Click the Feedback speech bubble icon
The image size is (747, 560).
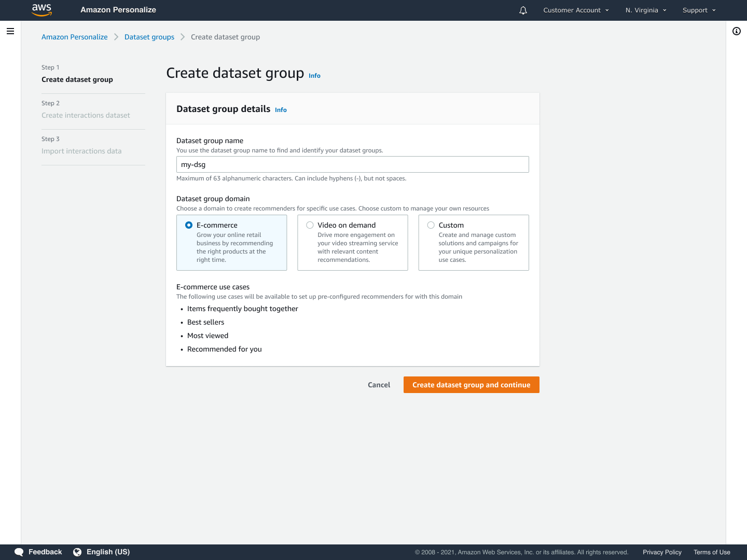pos(19,552)
